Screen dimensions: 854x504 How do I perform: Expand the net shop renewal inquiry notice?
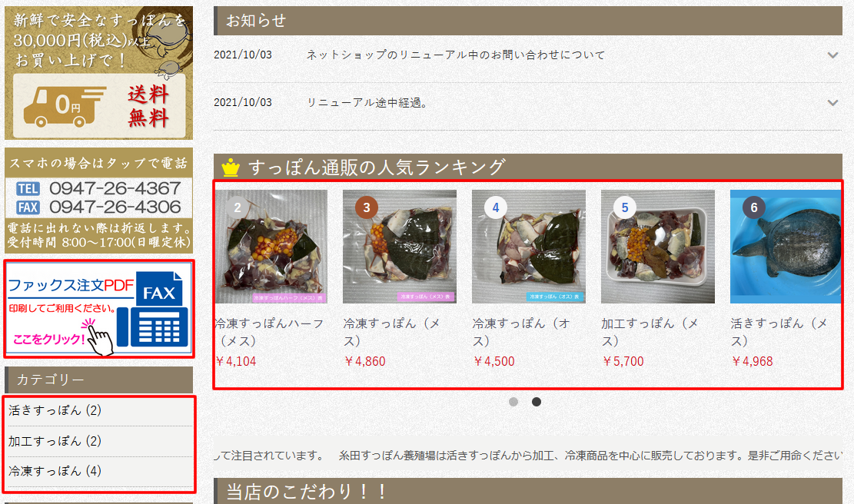[832, 55]
